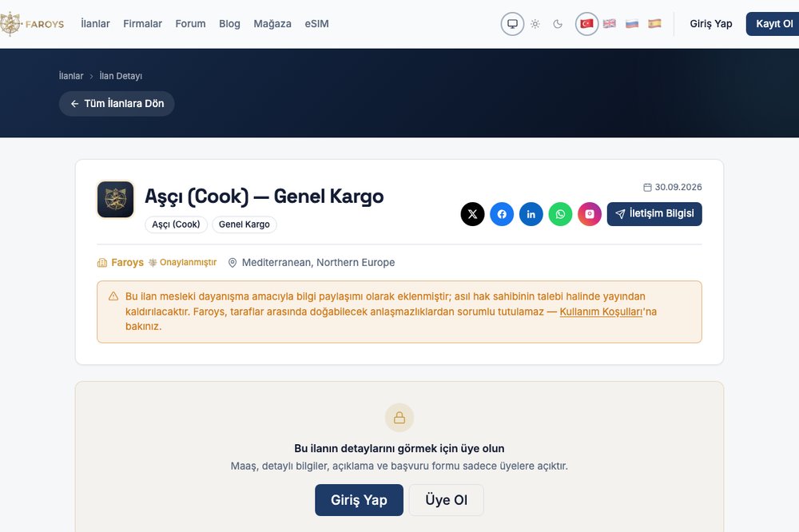Select English language UK flag
This screenshot has height=532, width=799.
tap(610, 24)
